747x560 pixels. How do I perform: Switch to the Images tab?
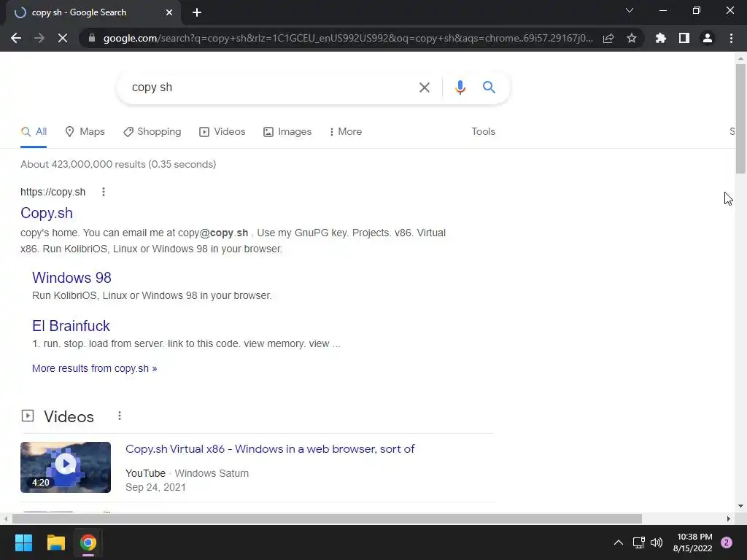(x=287, y=132)
